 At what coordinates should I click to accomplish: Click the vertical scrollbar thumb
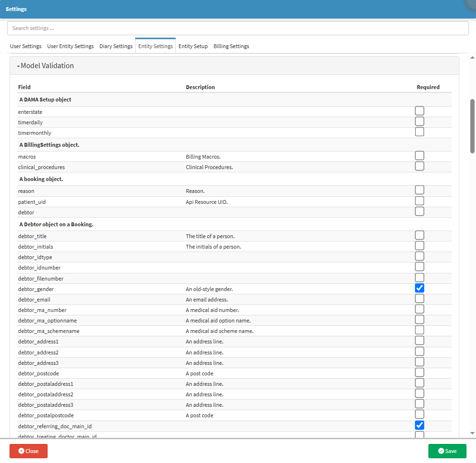472,126
